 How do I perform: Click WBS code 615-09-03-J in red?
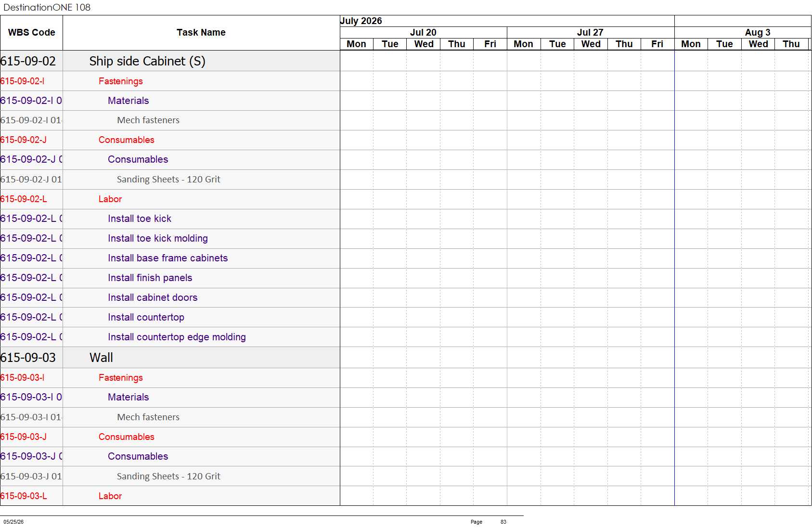point(23,437)
